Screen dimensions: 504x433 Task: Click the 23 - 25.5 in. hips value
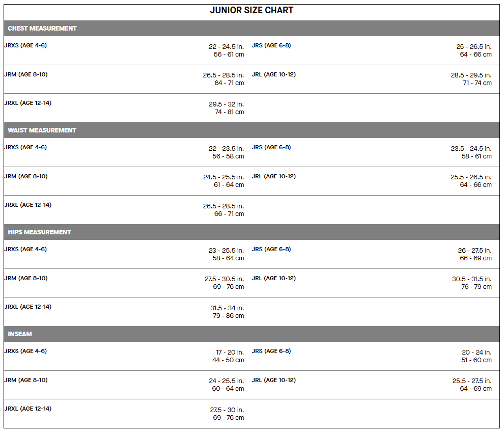[x=226, y=251]
